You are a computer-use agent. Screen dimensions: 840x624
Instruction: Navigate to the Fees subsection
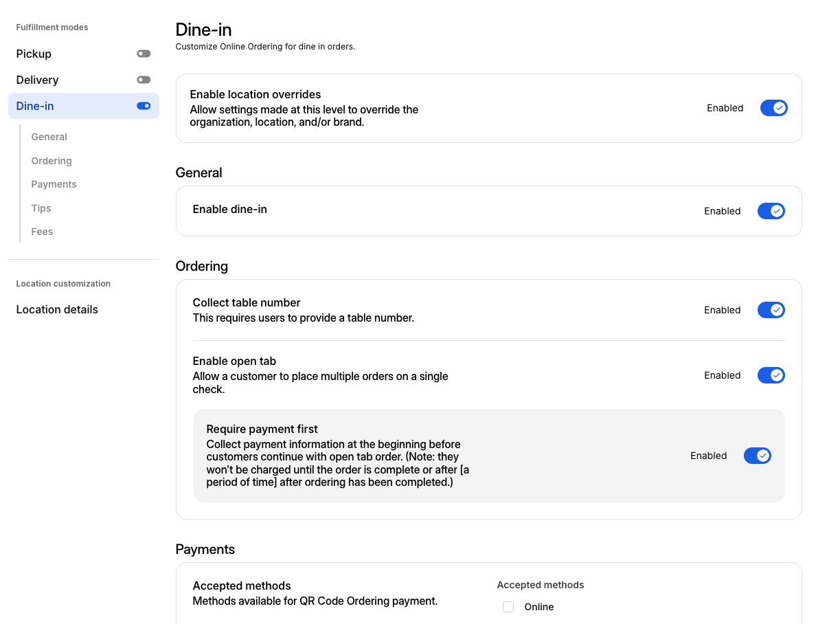pyautogui.click(x=42, y=232)
